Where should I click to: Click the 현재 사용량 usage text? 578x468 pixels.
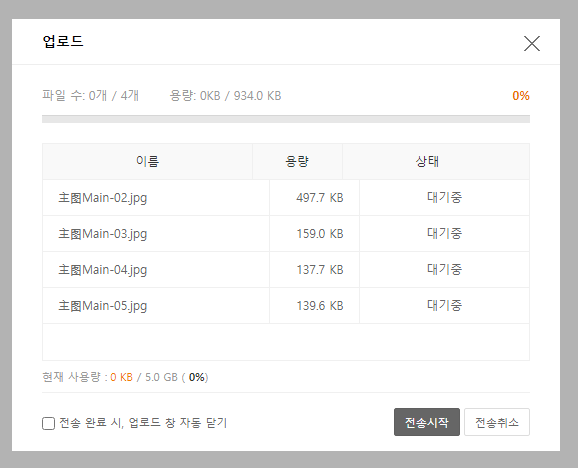point(125,377)
